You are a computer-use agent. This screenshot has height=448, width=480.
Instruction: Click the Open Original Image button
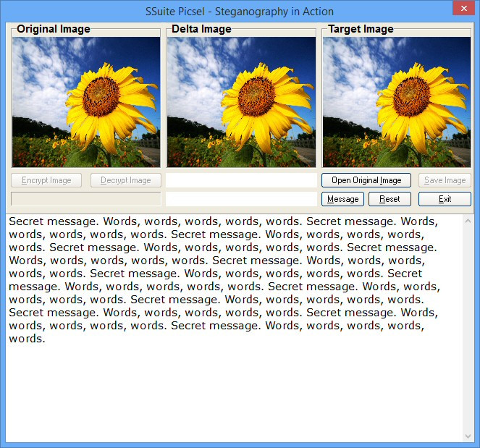(366, 180)
